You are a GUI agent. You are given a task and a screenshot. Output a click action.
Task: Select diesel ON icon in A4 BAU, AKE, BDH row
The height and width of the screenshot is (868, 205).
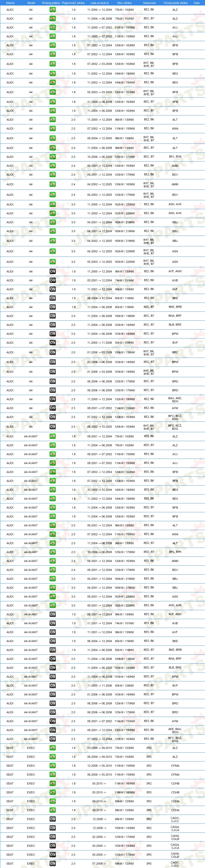(x=53, y=399)
